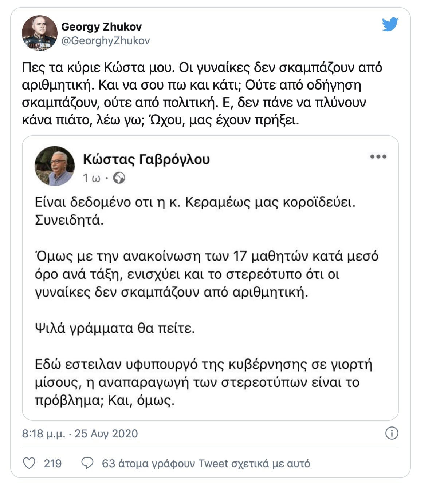The image size is (448, 492).
Task: Open the tweet info icon
Action: (x=392, y=433)
